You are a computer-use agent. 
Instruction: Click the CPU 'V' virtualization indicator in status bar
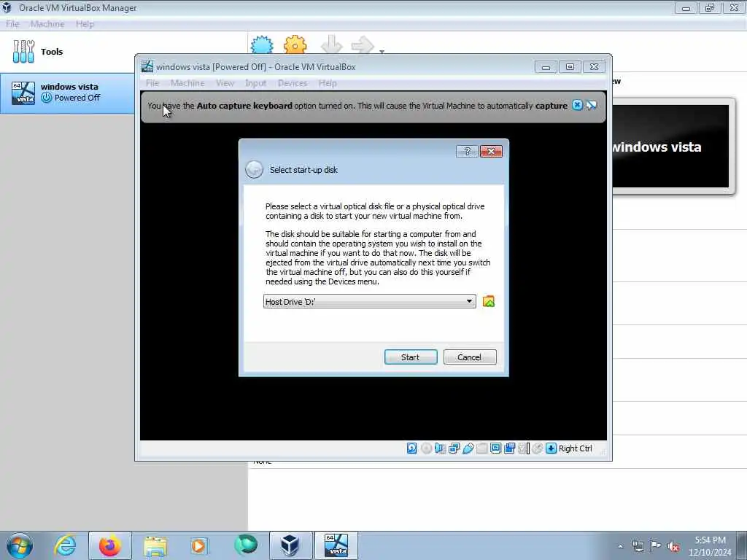point(524,448)
